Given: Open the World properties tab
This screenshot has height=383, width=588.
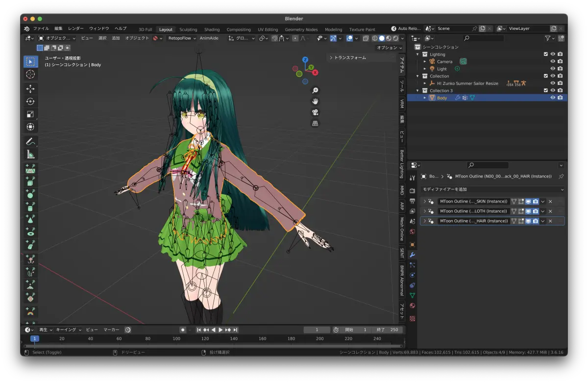Looking at the screenshot, I should 412,231.
